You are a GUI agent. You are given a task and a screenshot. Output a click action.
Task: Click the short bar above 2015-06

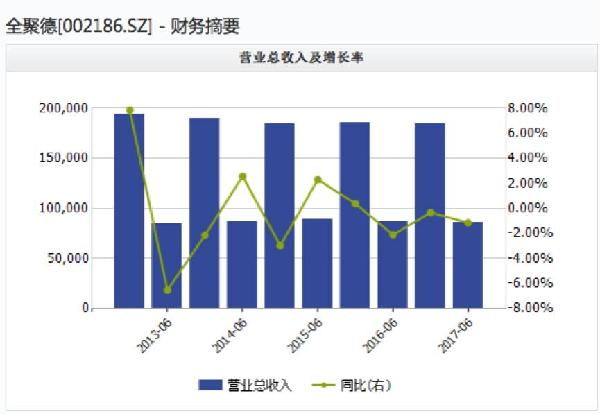tap(317, 263)
